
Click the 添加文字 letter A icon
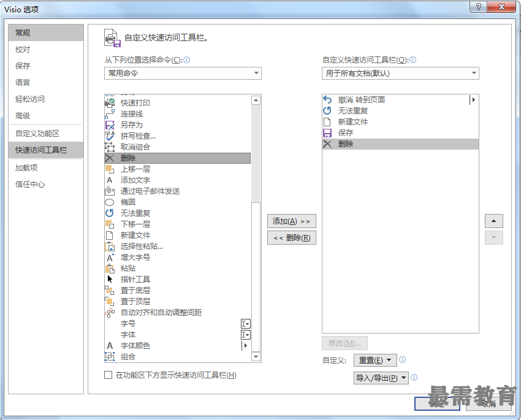pyautogui.click(x=110, y=180)
